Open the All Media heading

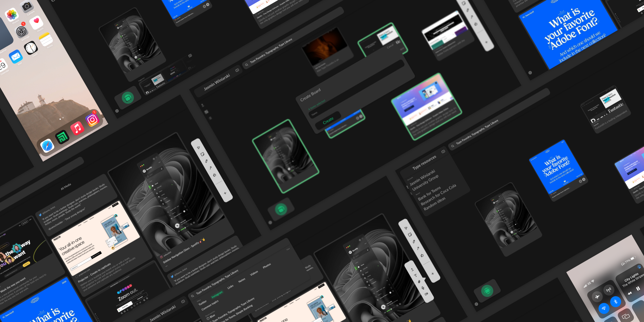66,186
